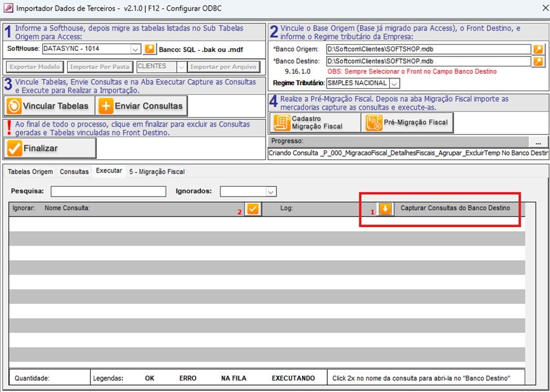Click into the Pesquisa search field
The width and height of the screenshot is (550, 392).
[109, 192]
